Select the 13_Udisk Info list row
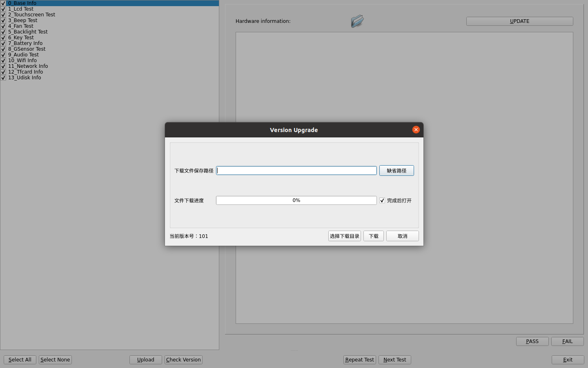This screenshot has width=588, height=368. [109, 78]
